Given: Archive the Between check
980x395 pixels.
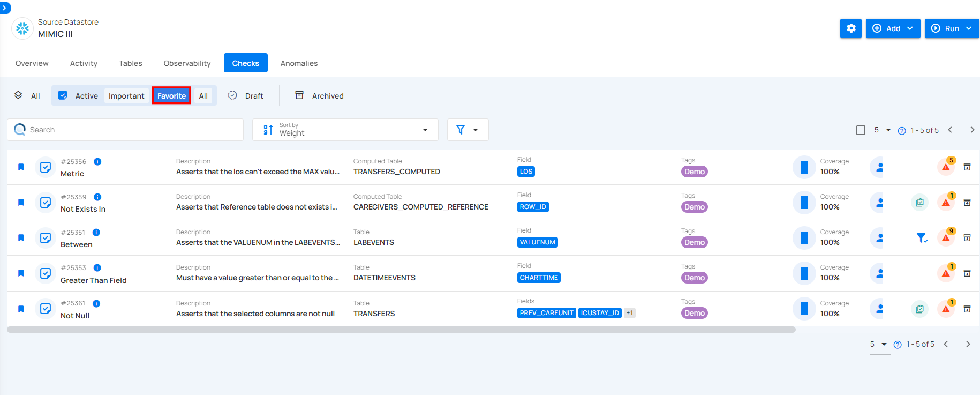Looking at the screenshot, I should [967, 237].
